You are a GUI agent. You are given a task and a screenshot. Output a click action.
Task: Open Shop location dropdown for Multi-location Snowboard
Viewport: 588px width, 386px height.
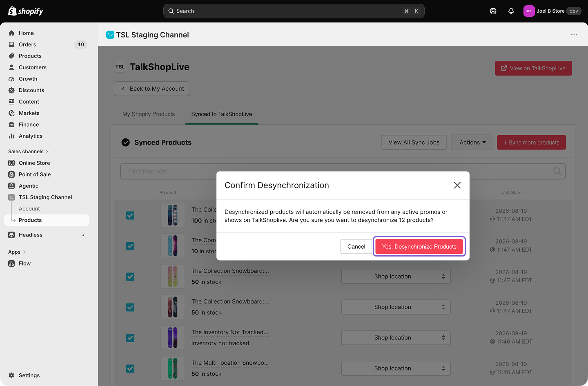pyautogui.click(x=396, y=368)
